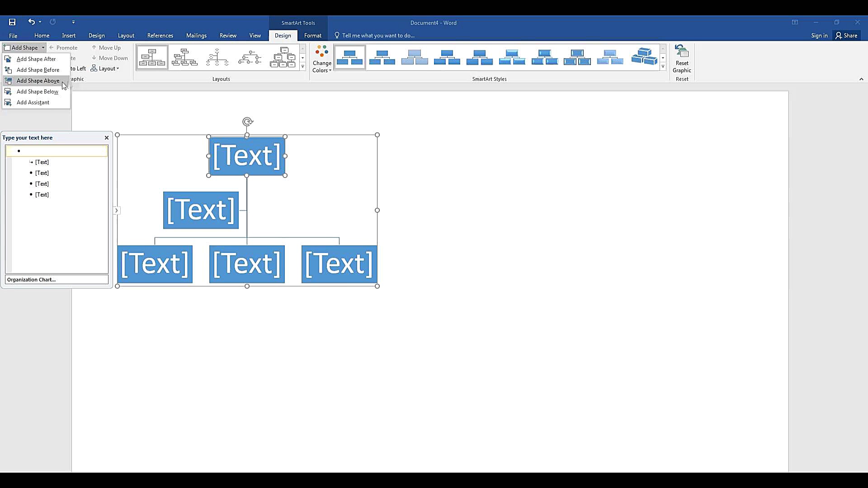The image size is (868, 488).
Task: Expand the Layouts gallery more arrow
Action: 302,67
